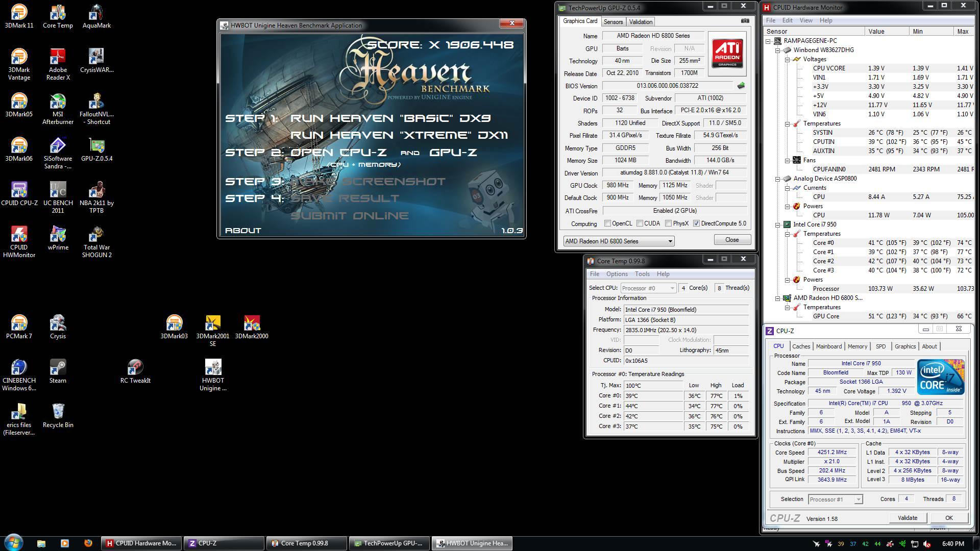
Task: Click the Value column header in HWMonitor
Action: (888, 31)
